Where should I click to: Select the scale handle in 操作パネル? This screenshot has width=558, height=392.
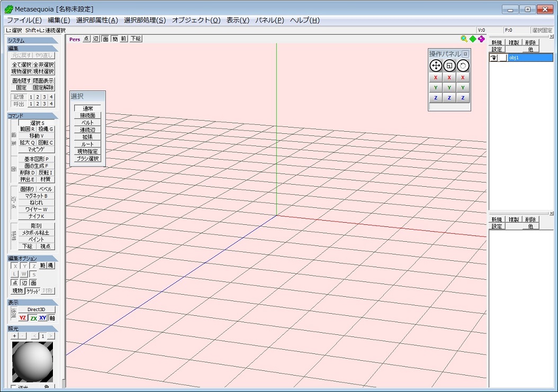449,66
